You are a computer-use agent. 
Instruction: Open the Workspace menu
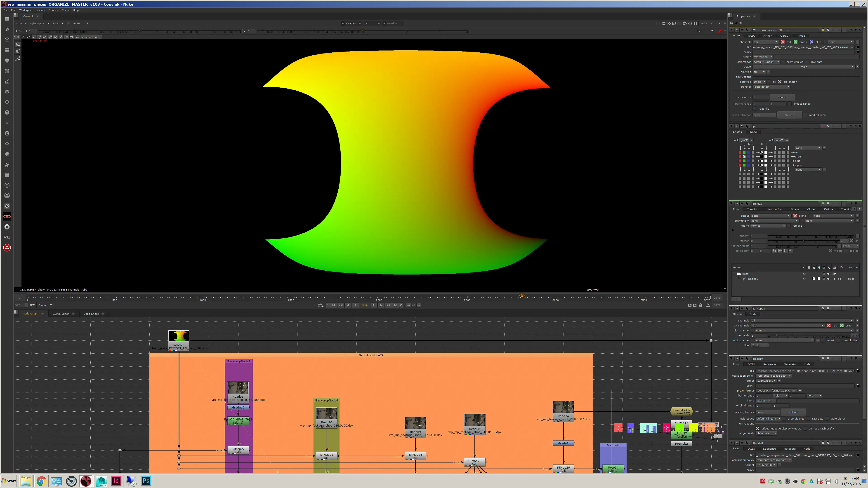pos(26,10)
